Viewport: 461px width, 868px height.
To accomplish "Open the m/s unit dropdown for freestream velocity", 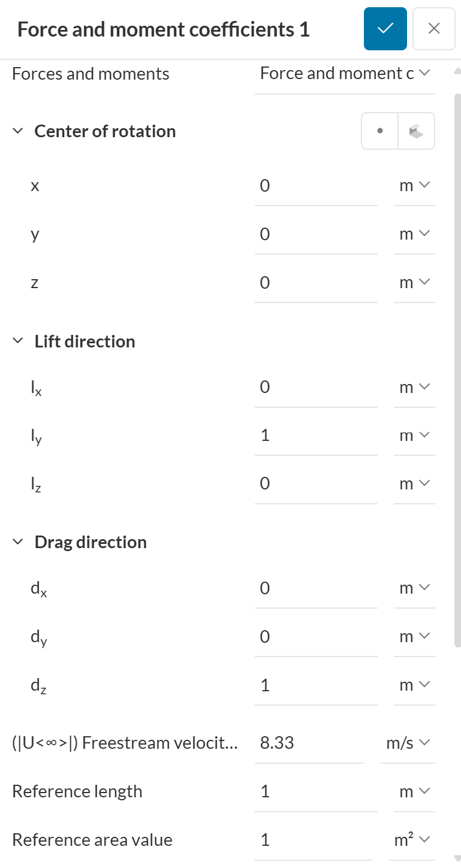I will [408, 743].
